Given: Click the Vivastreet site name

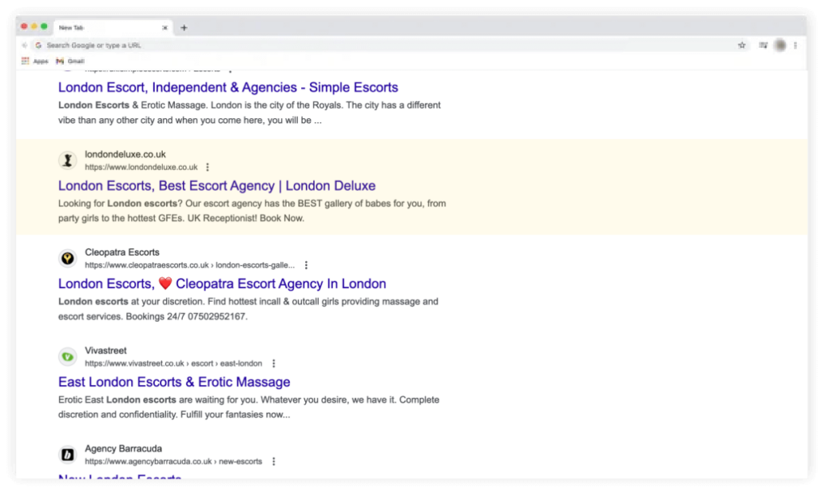Looking at the screenshot, I should (106, 351).
